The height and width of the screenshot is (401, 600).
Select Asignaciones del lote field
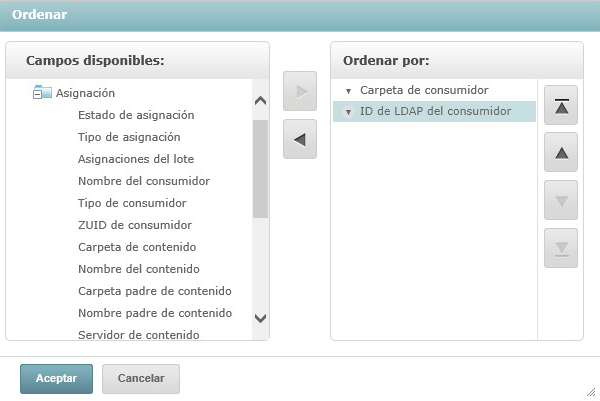tap(136, 159)
